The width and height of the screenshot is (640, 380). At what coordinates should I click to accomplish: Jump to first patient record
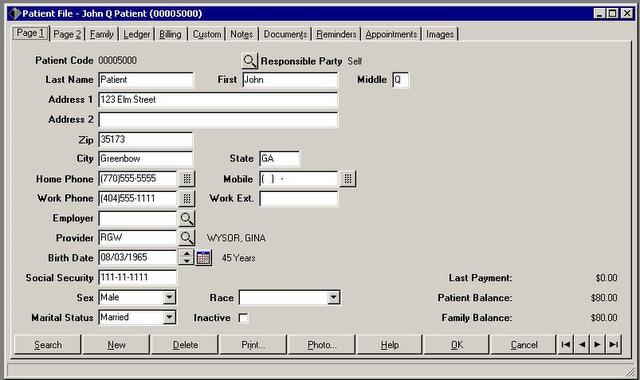(566, 344)
